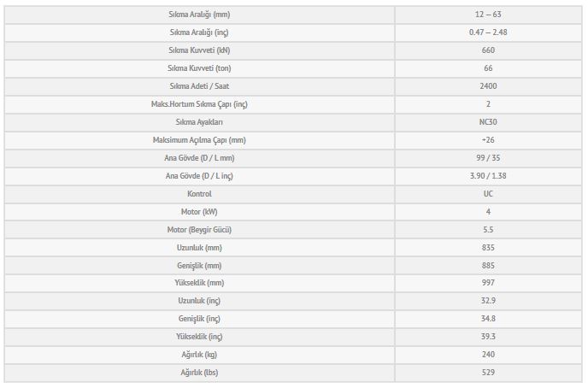The image size is (588, 388).
Task: Select the 'Sıkma Kuvveti (kN)' label
Action: point(199,50)
